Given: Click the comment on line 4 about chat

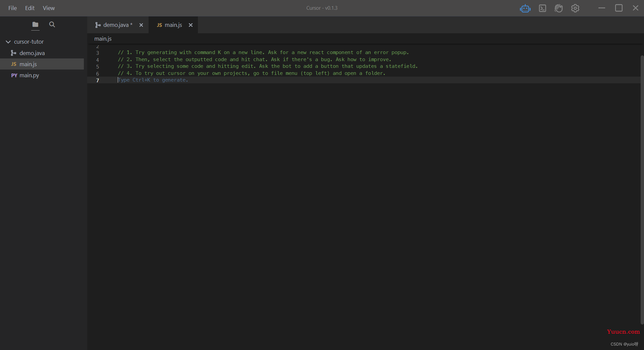Looking at the screenshot, I should pyautogui.click(x=255, y=59).
